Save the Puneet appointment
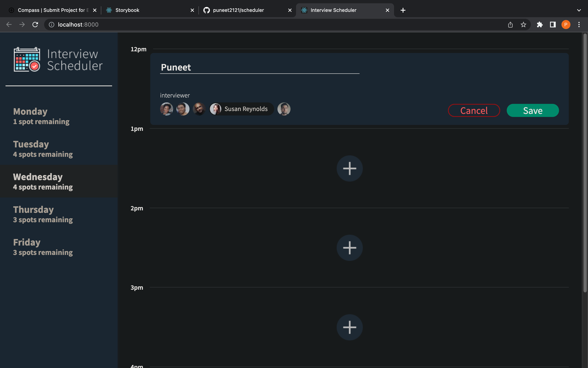The image size is (588, 368). coord(533,110)
